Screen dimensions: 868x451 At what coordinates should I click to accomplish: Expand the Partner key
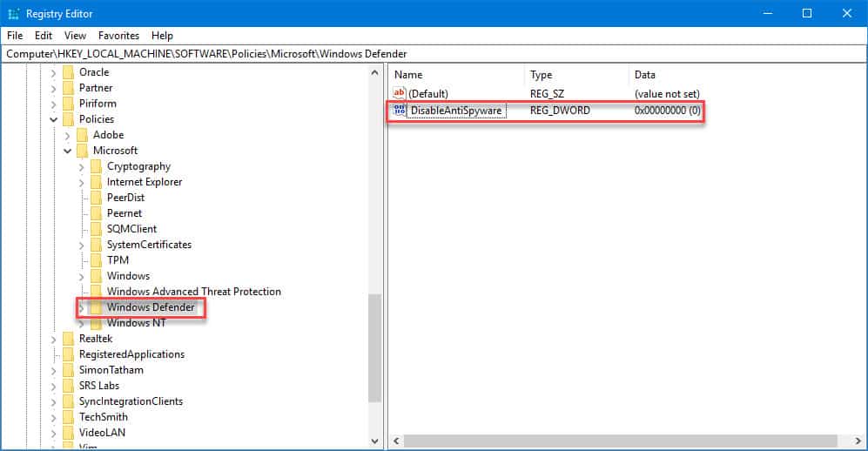54,88
